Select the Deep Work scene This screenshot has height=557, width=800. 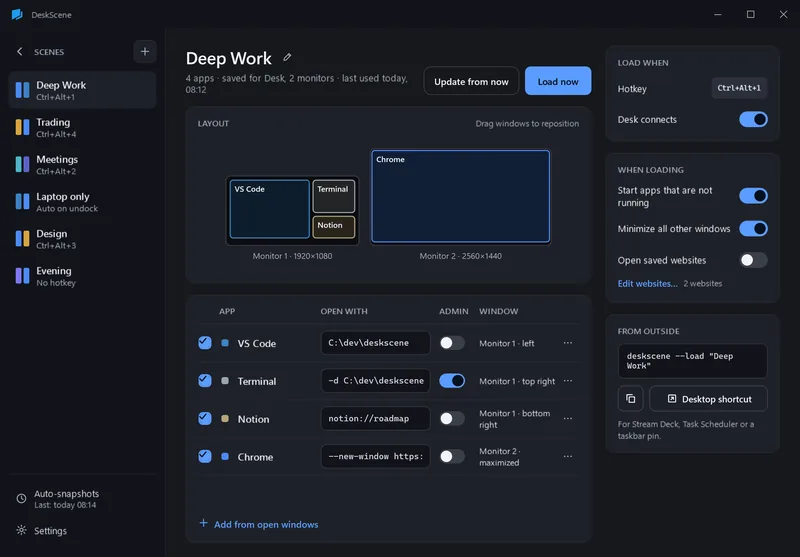[82, 90]
